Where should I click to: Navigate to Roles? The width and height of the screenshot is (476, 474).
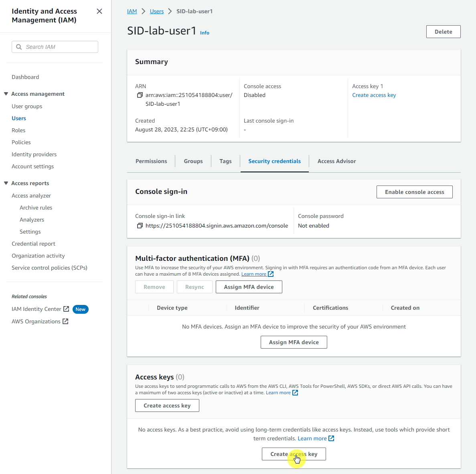pyautogui.click(x=18, y=130)
